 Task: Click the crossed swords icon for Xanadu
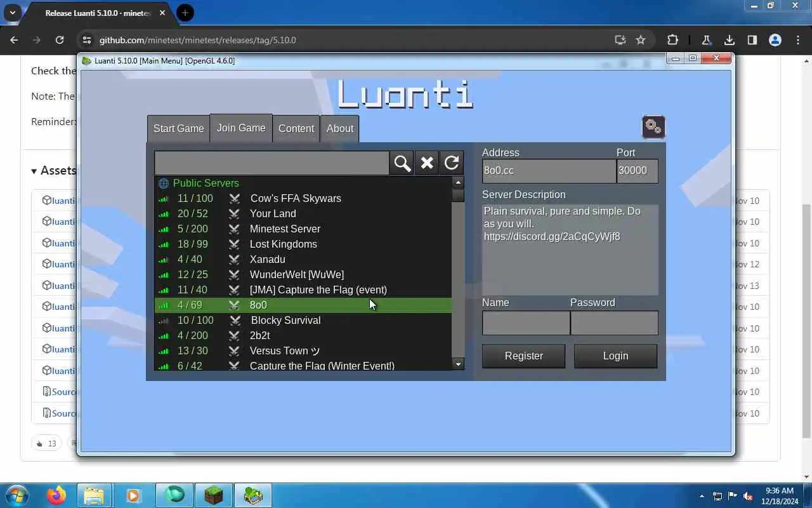pyautogui.click(x=235, y=260)
